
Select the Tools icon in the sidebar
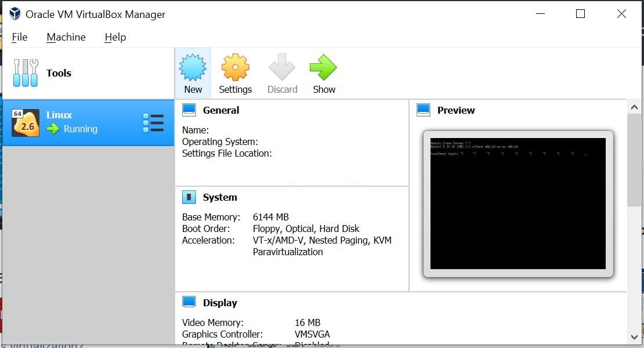tap(25, 73)
